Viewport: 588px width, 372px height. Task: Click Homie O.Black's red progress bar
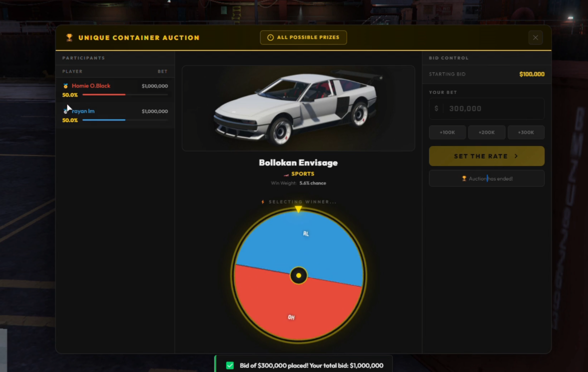tap(104, 94)
